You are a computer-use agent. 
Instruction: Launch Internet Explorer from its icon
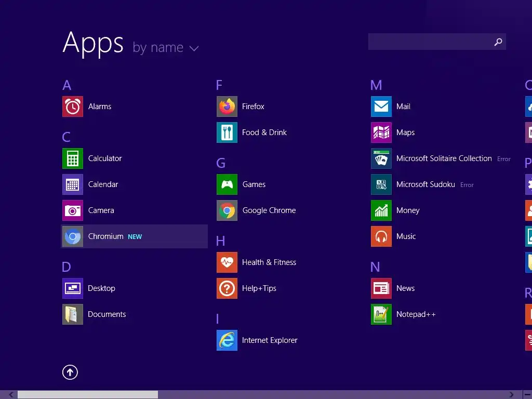coord(227,340)
